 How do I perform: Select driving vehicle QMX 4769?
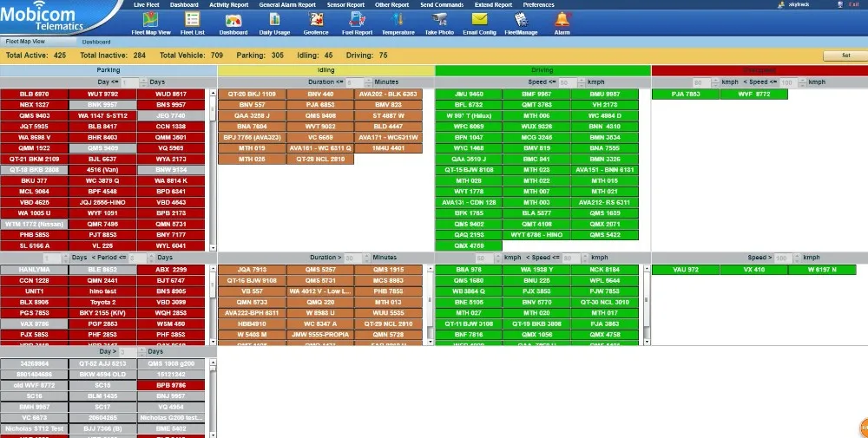click(469, 245)
